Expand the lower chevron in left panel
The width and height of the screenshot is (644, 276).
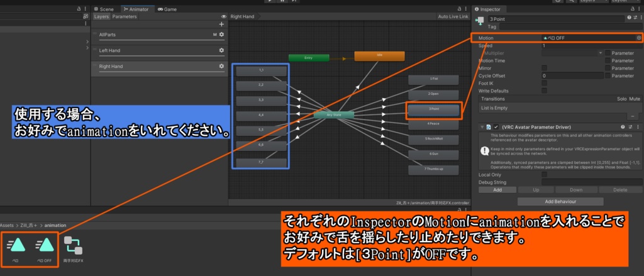click(x=87, y=48)
